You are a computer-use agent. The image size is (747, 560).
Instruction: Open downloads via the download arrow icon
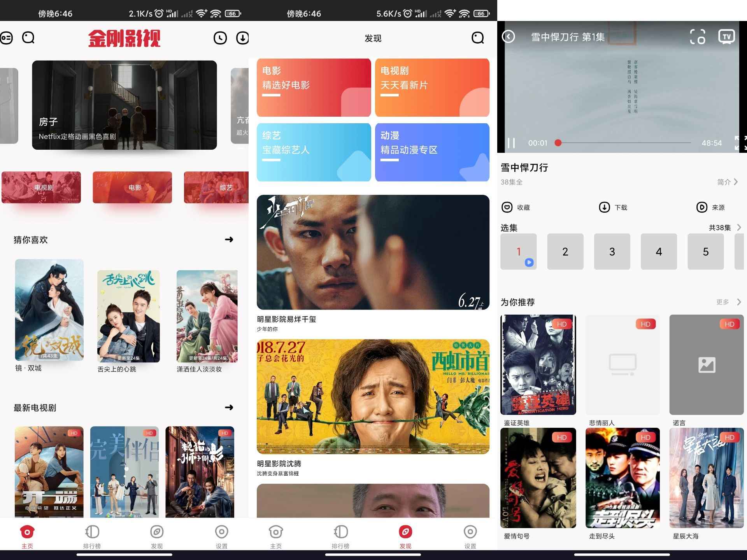tap(242, 38)
